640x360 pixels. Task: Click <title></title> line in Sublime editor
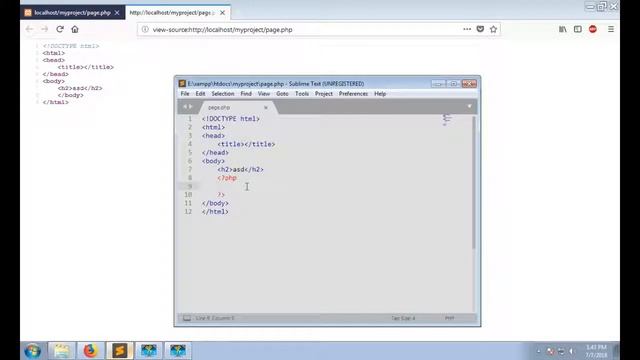tap(246, 144)
